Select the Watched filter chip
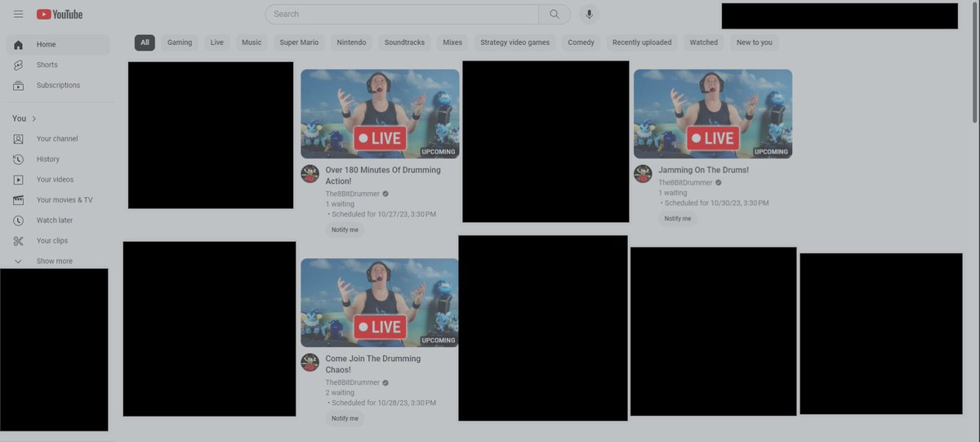The width and height of the screenshot is (980, 442). [703, 42]
